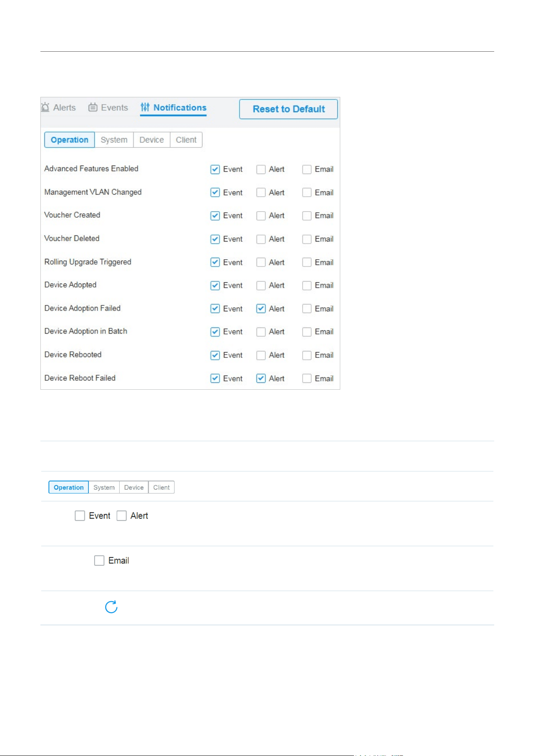
Task: Click the Management VLAN Changed label
Action: point(93,192)
